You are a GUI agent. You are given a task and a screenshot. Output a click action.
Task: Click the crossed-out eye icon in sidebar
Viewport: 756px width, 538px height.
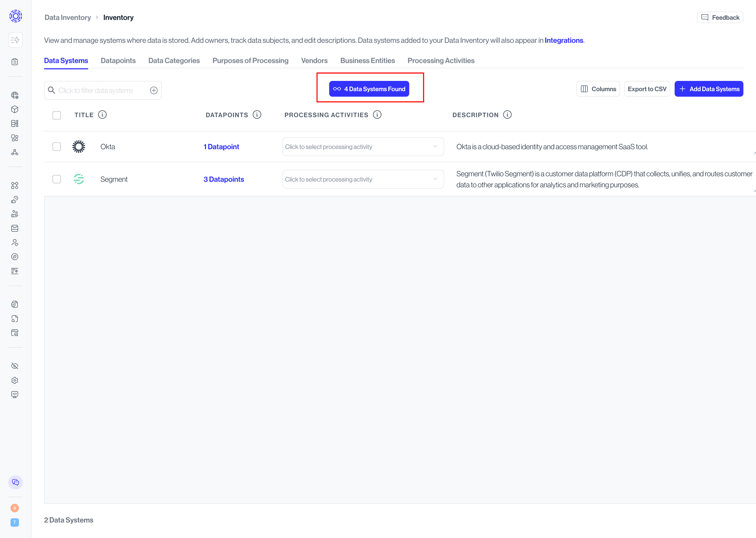tap(14, 366)
